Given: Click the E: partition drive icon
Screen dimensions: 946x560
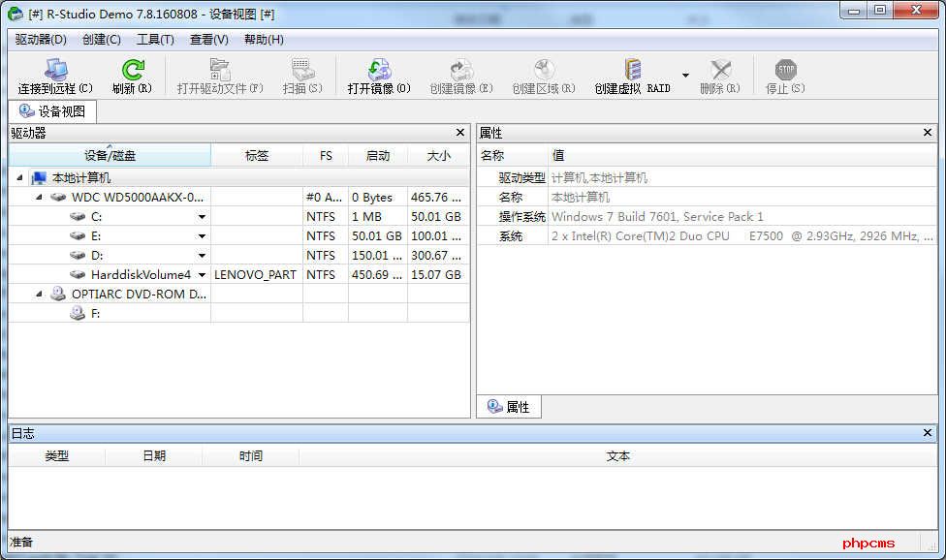Looking at the screenshot, I should 78,235.
